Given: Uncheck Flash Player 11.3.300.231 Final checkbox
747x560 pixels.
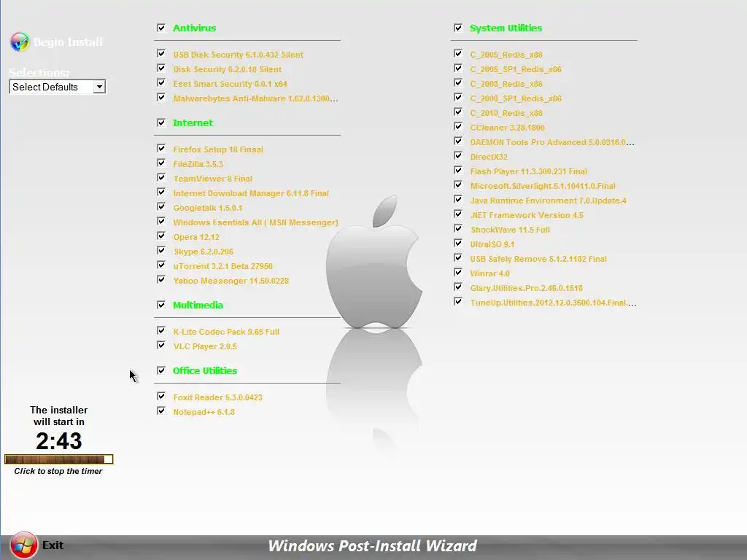Looking at the screenshot, I should point(458,171).
